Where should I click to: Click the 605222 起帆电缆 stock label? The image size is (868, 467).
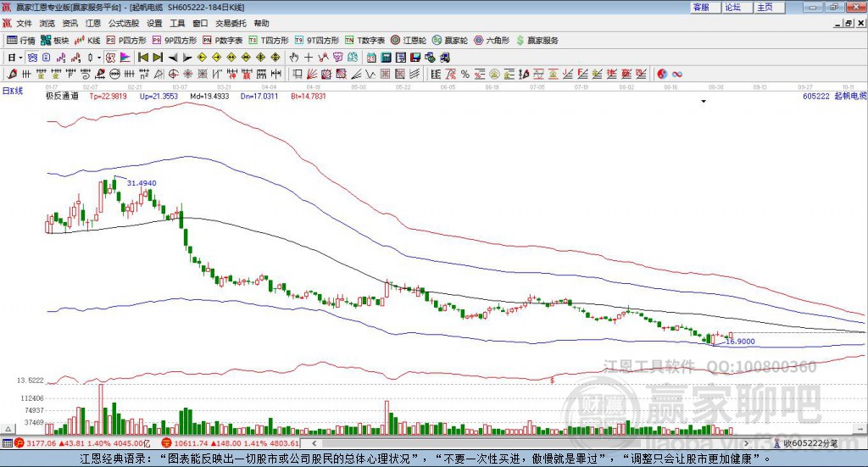tap(834, 96)
